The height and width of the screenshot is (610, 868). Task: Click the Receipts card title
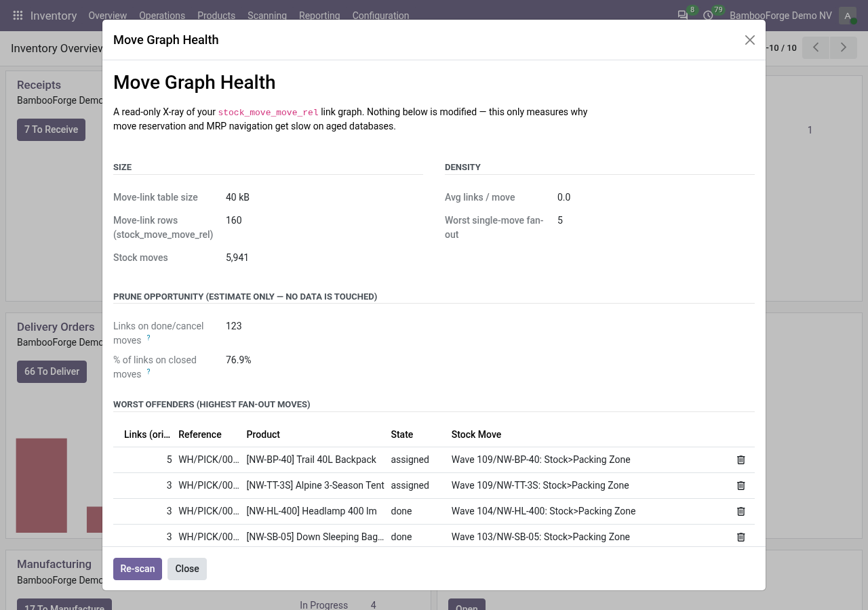pos(39,85)
